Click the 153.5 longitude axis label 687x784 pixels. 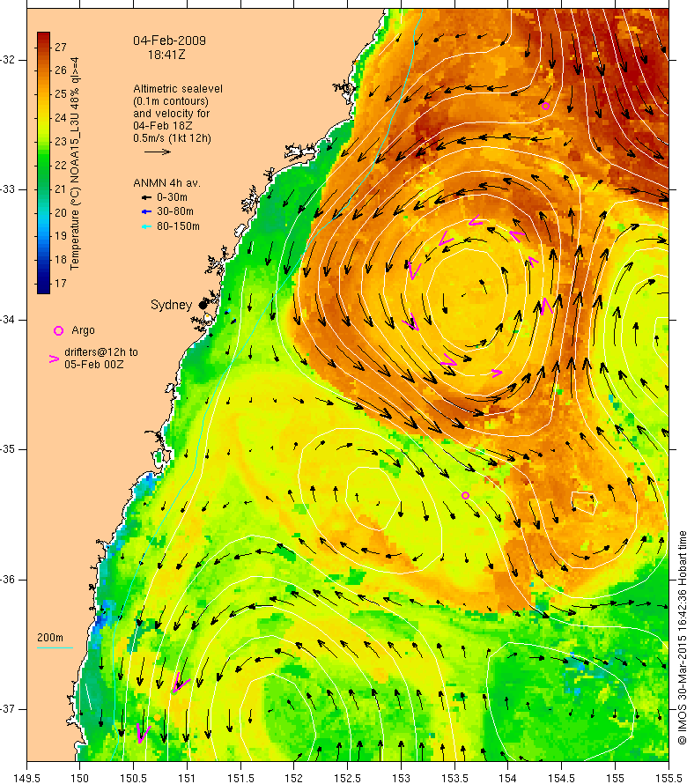click(x=454, y=778)
